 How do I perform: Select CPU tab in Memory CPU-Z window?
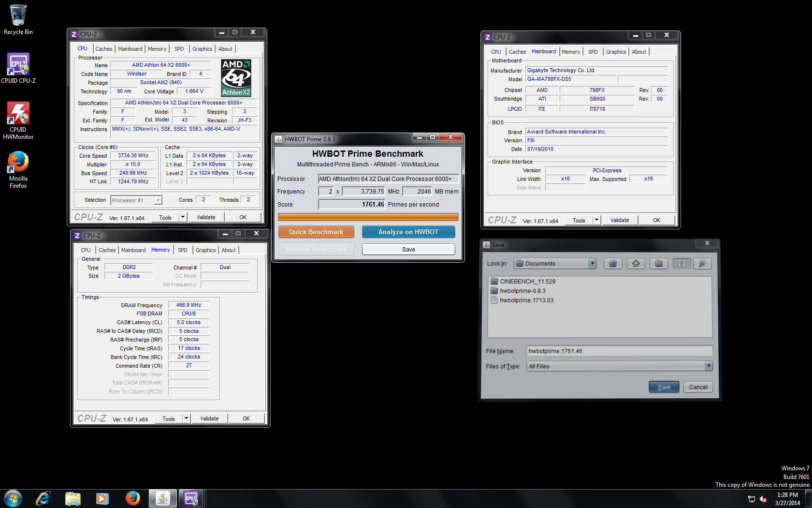(86, 250)
